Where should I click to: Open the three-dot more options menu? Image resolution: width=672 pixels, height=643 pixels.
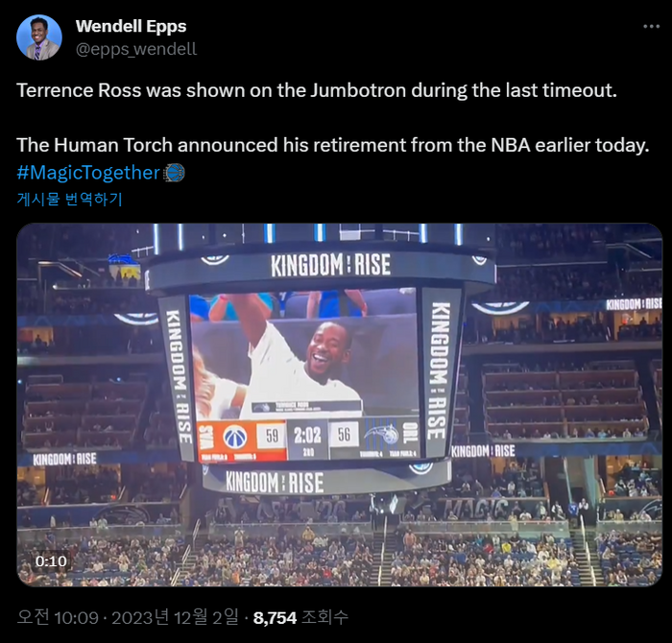[652, 27]
